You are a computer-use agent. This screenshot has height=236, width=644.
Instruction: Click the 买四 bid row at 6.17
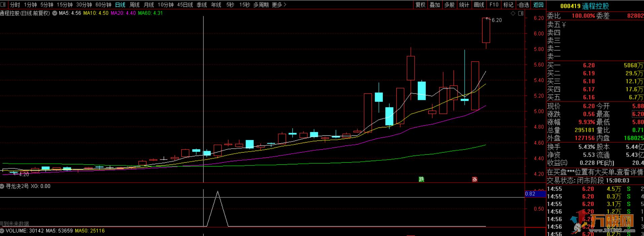tap(595, 89)
